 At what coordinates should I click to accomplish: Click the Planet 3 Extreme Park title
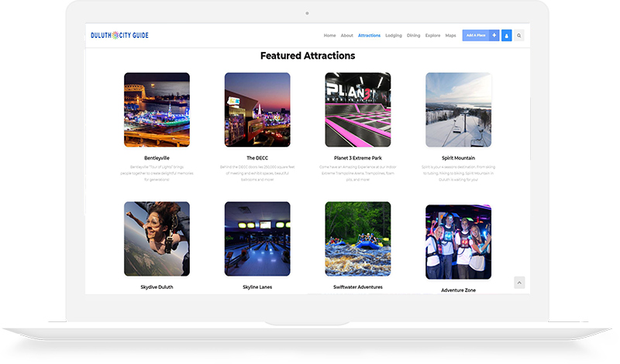[358, 158]
